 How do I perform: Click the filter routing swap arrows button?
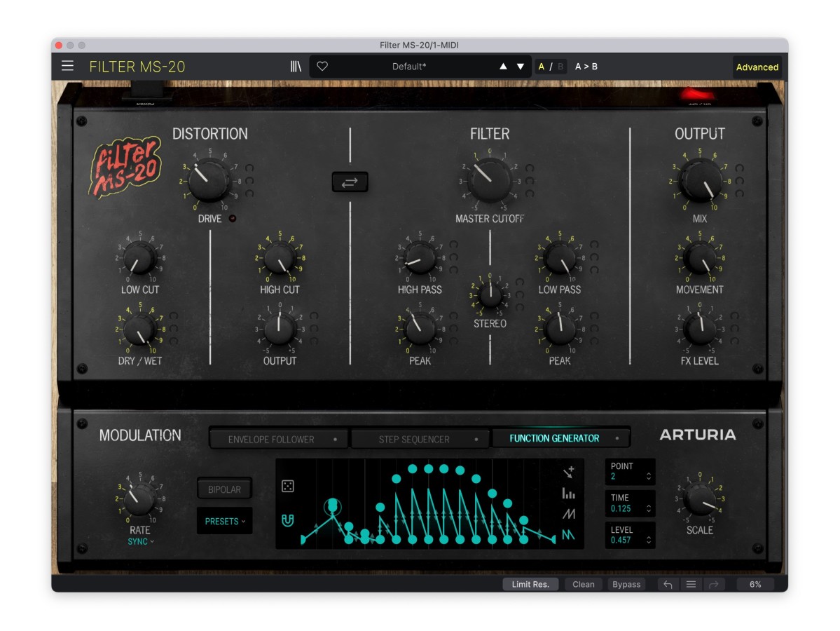click(350, 182)
